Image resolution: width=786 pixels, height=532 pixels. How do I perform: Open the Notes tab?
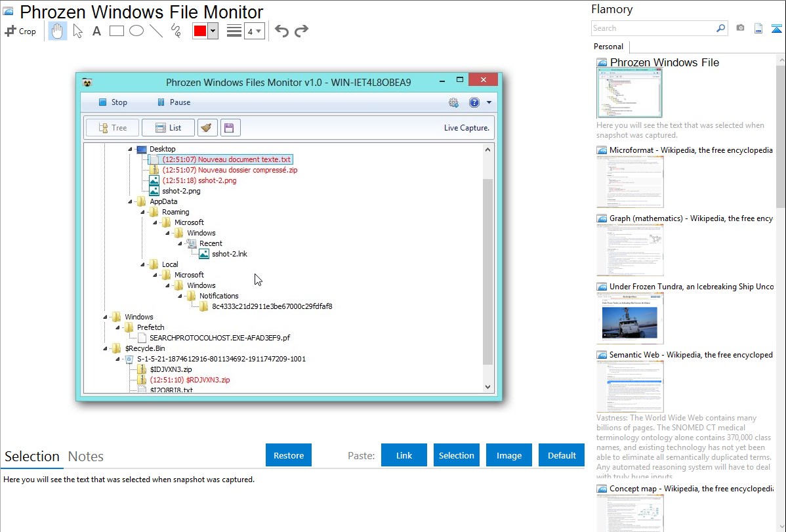86,457
